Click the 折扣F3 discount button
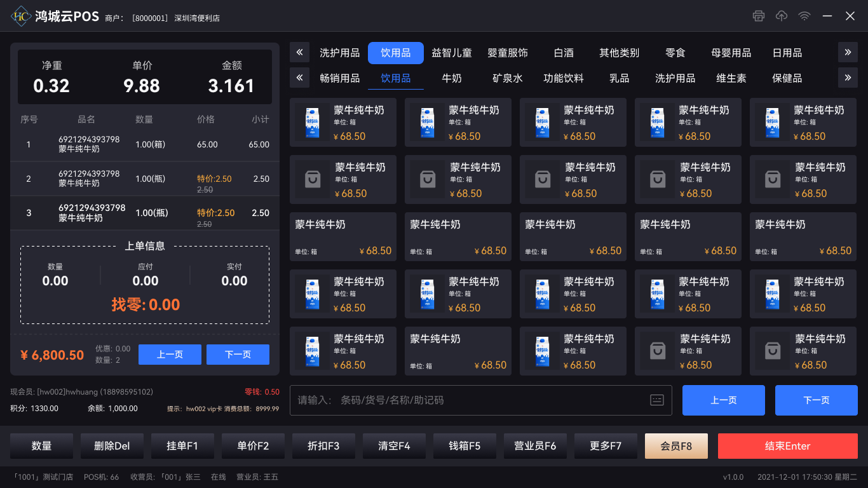 [323, 446]
